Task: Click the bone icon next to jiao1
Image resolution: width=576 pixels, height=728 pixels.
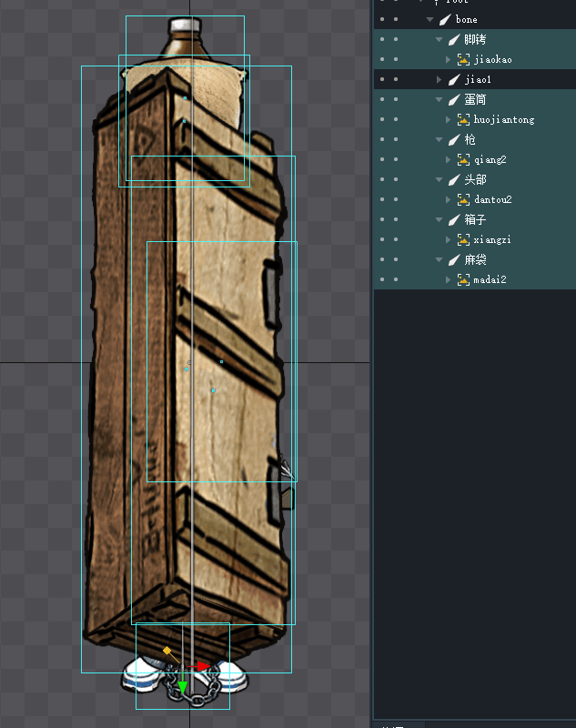Action: tap(454, 80)
